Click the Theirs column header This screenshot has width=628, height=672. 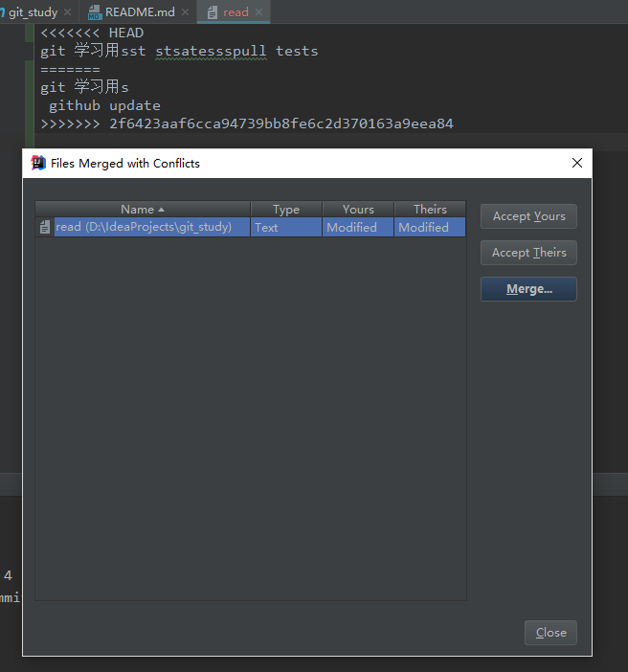coord(430,209)
